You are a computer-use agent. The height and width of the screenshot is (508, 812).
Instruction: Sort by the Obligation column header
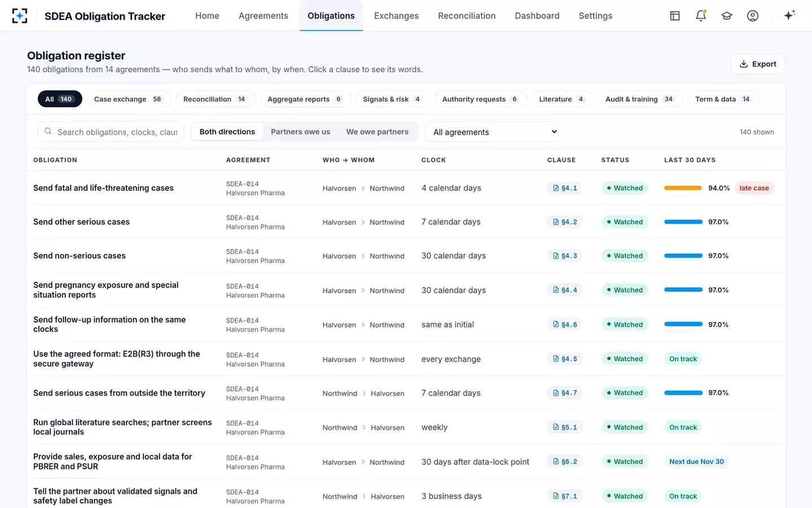click(55, 160)
